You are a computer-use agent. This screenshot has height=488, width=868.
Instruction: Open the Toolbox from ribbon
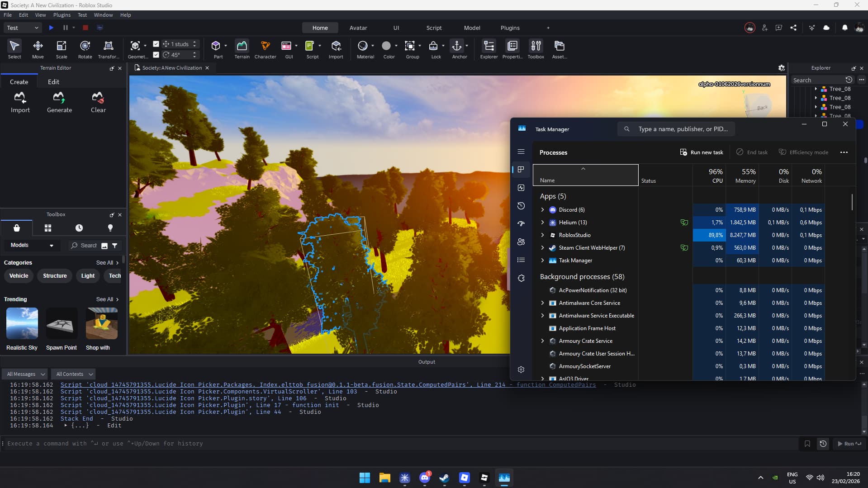[536, 49]
